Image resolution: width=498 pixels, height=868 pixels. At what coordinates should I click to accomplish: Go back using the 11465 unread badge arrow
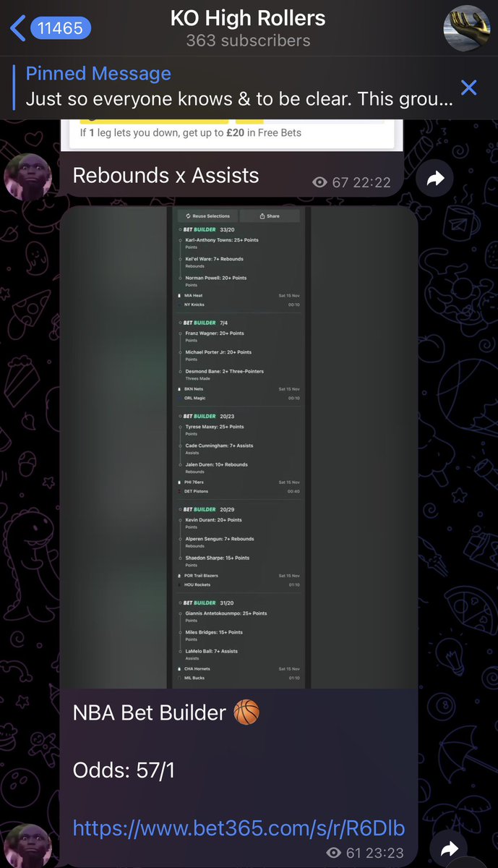51,29
